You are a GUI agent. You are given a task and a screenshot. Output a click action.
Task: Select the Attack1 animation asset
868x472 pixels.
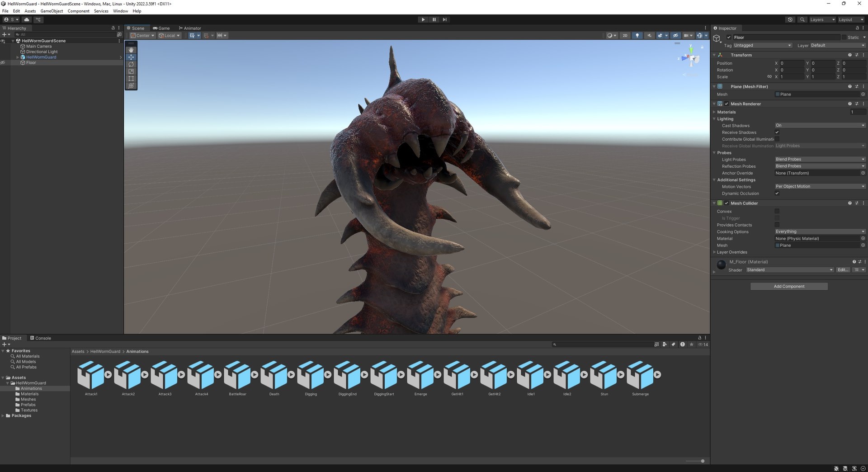point(91,378)
